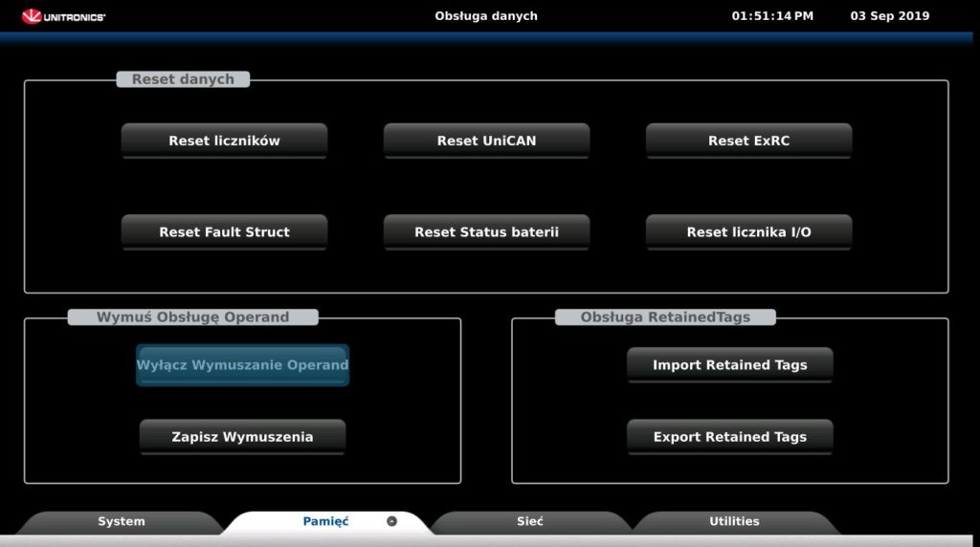Click Reset Status baterii
Viewport: 980px width, 547px height.
[486, 231]
